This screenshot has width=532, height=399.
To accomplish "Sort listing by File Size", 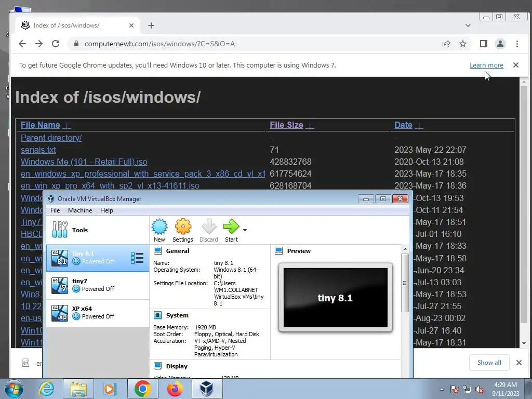I will 286,125.
